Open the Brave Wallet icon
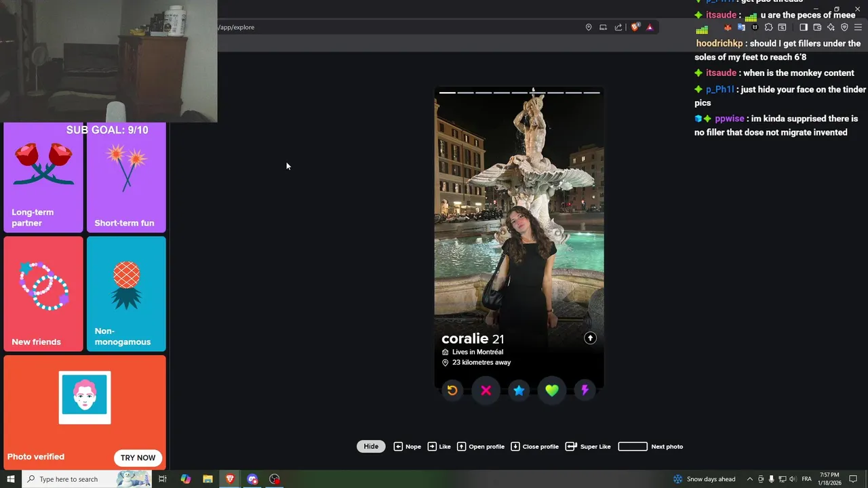 [817, 28]
